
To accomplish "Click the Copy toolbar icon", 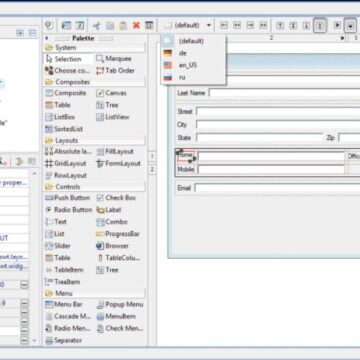I will click(x=110, y=25).
